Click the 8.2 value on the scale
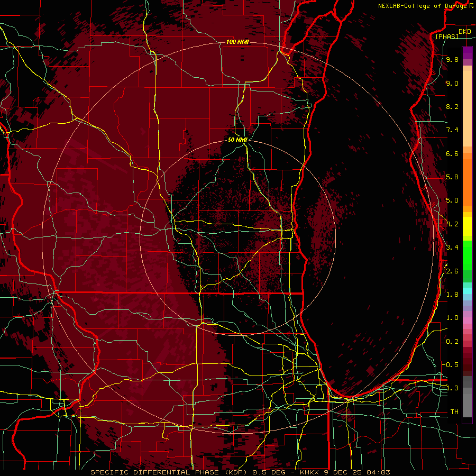Image resolution: width=476 pixels, height=476 pixels. click(452, 106)
